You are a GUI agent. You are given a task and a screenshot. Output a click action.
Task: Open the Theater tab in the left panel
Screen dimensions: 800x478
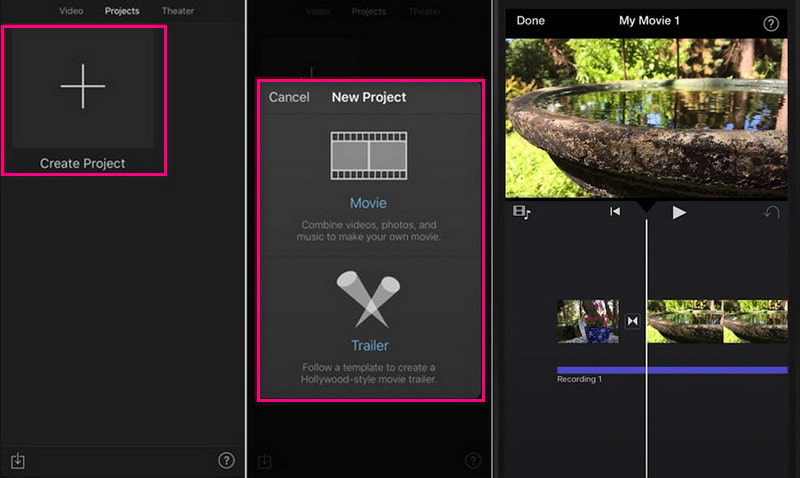click(177, 11)
